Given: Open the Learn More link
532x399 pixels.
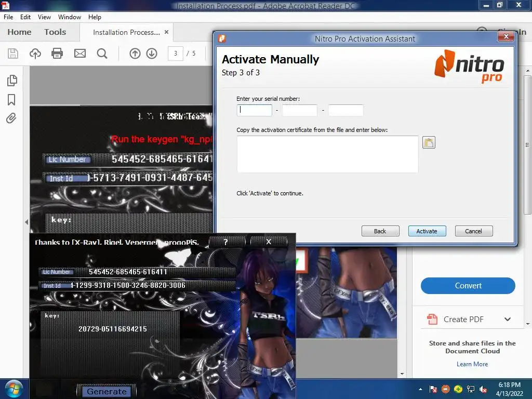Looking at the screenshot, I should 472,364.
